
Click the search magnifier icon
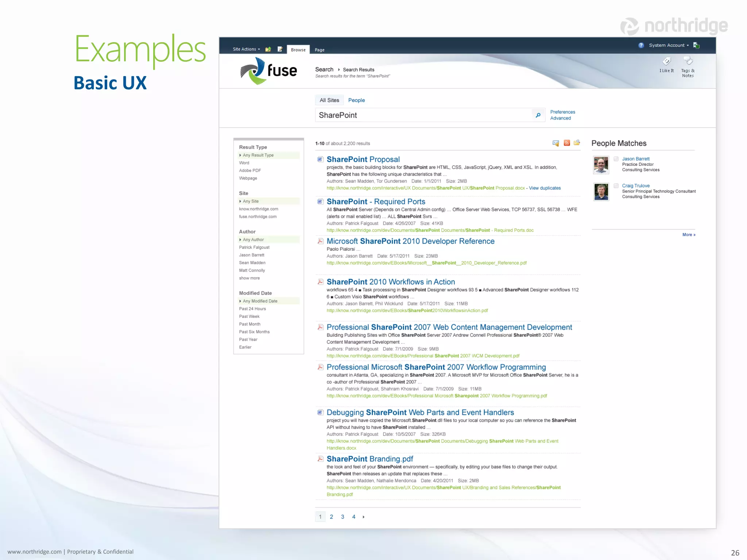tap(538, 115)
